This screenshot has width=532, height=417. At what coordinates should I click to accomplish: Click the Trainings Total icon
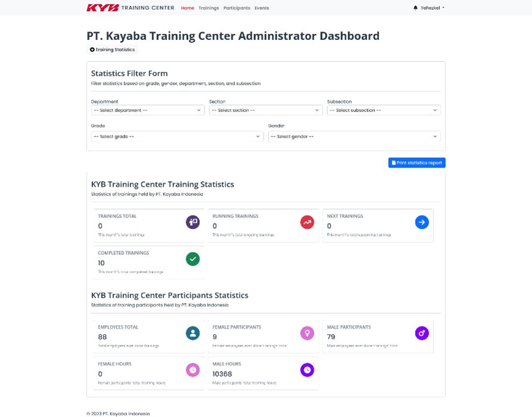[x=192, y=222]
